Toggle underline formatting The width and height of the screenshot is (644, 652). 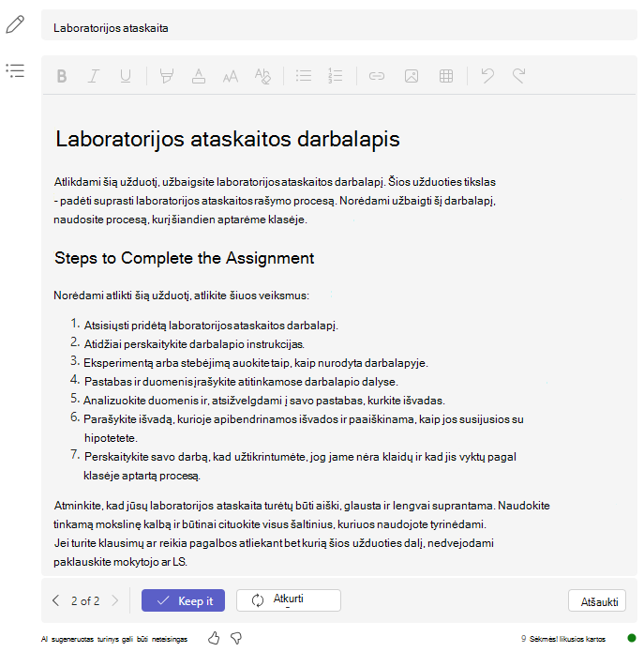[125, 76]
